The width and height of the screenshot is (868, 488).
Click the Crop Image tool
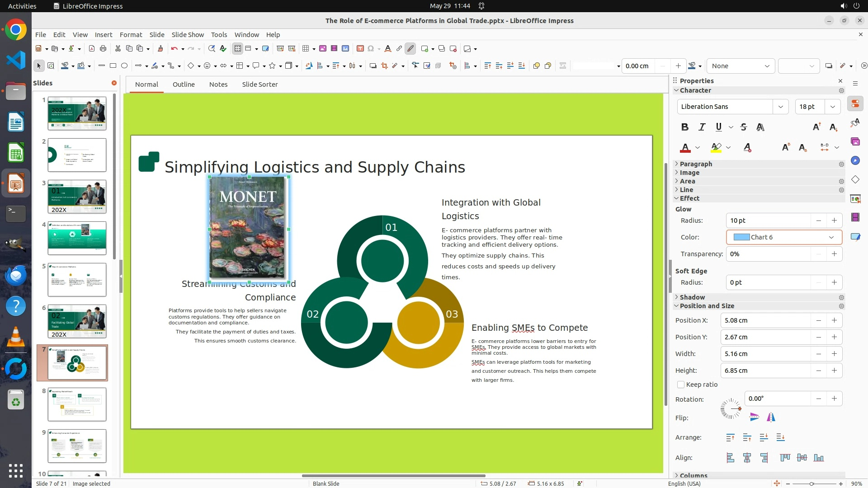384,66
